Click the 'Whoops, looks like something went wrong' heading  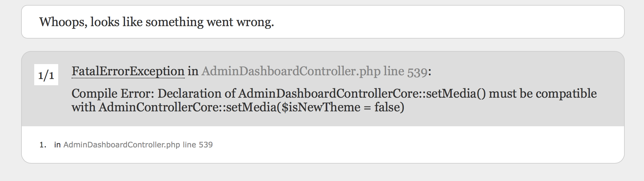(x=156, y=22)
